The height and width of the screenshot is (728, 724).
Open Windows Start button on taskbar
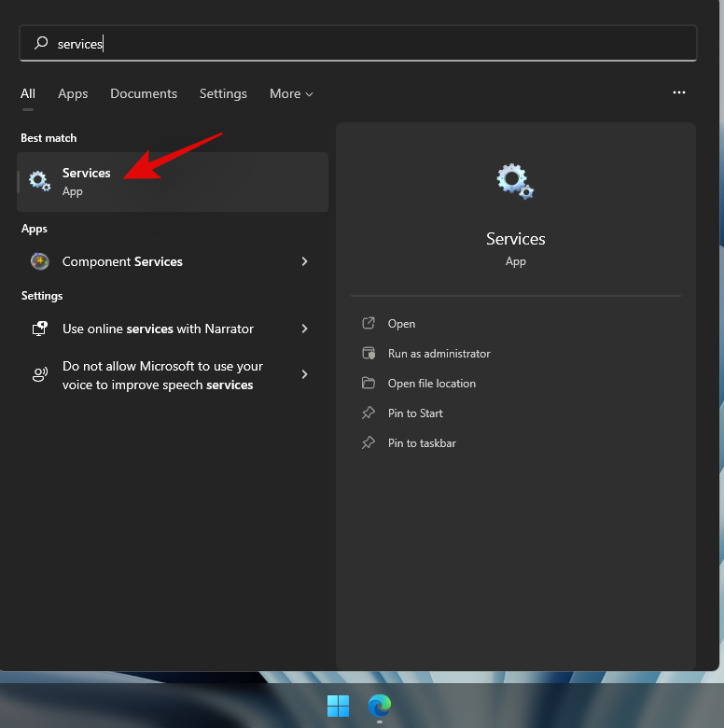[x=338, y=706]
